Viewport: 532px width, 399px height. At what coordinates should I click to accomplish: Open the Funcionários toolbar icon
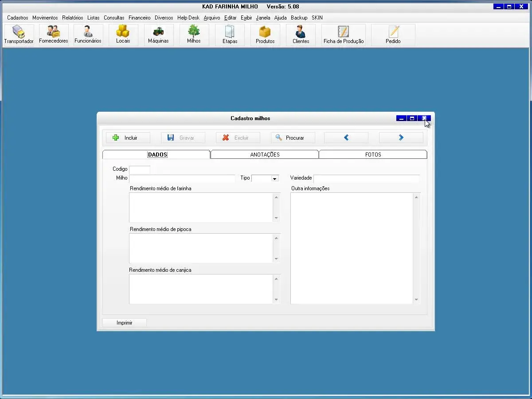(x=88, y=35)
